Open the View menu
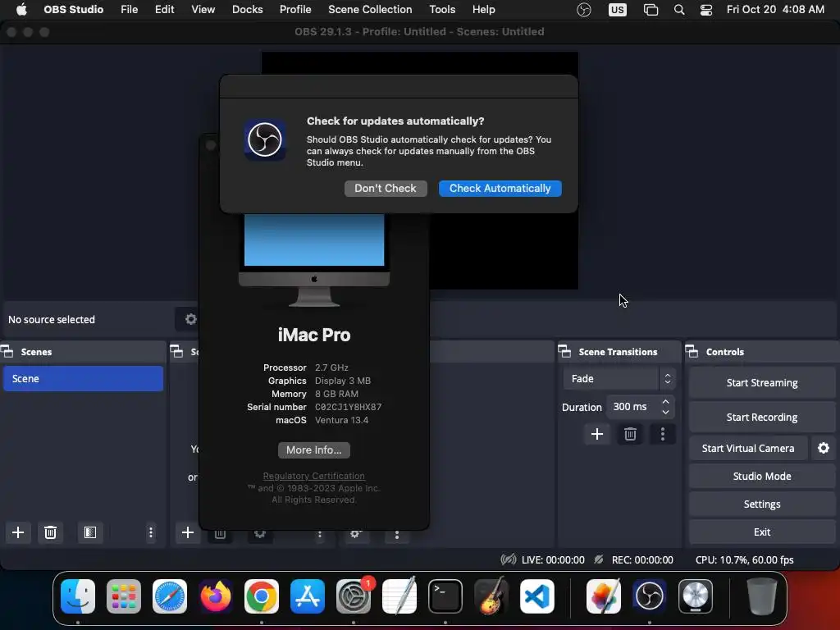The image size is (840, 630). click(x=203, y=9)
